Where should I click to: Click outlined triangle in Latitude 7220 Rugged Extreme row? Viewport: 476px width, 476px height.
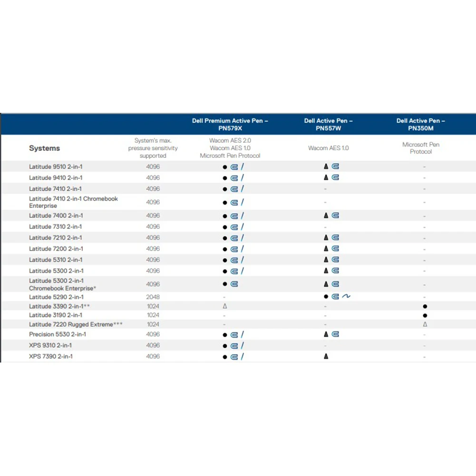[425, 324]
